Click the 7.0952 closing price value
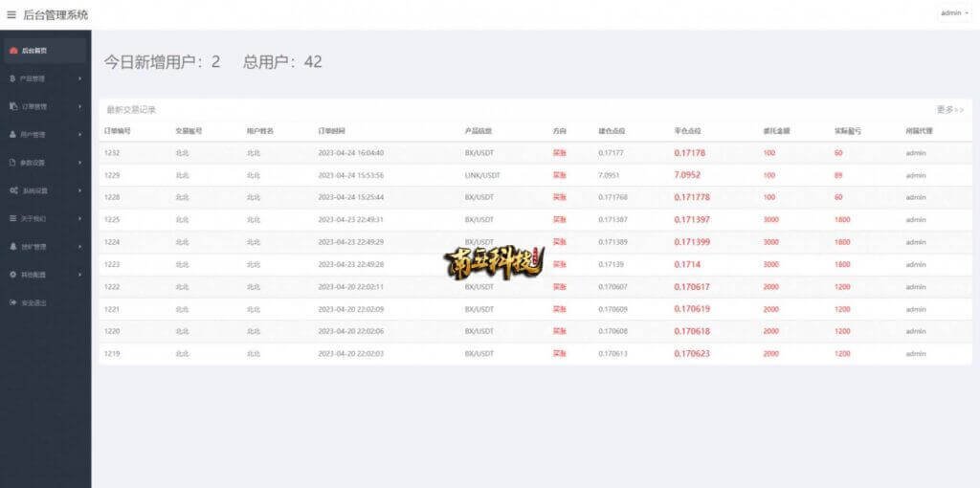Screen dimensions: 980x488 (687, 175)
